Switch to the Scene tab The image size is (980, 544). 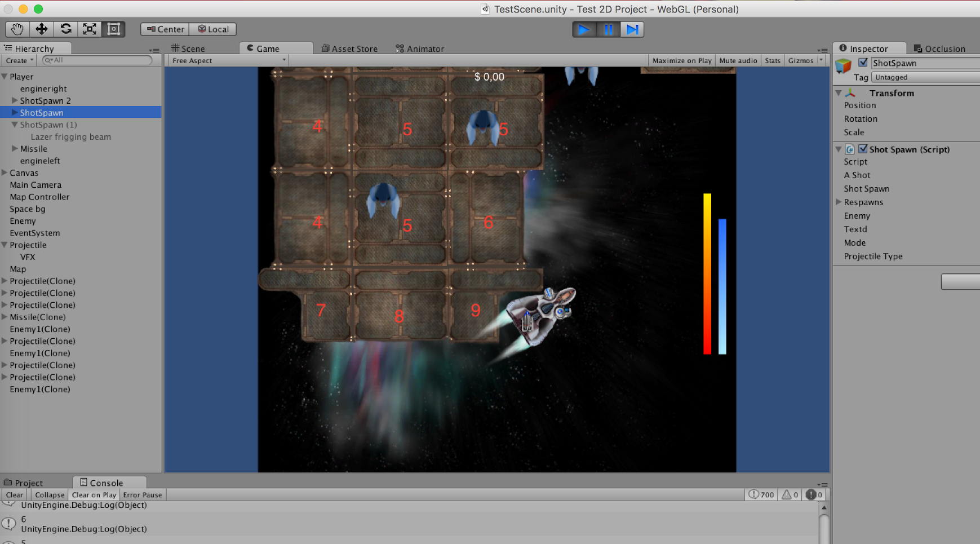tap(189, 49)
